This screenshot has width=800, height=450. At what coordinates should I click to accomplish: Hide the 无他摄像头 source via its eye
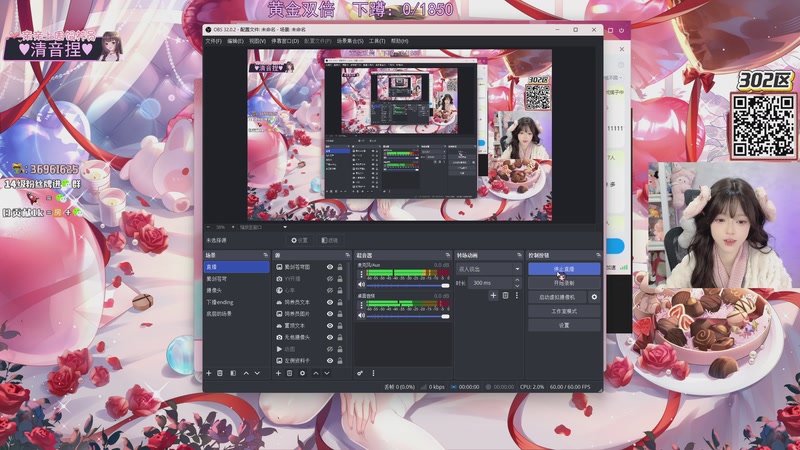(x=330, y=337)
